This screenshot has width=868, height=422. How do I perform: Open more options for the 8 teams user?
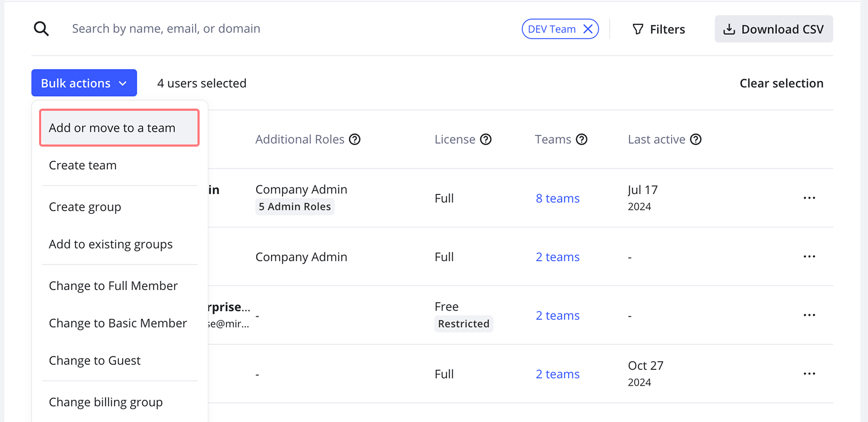point(809,198)
